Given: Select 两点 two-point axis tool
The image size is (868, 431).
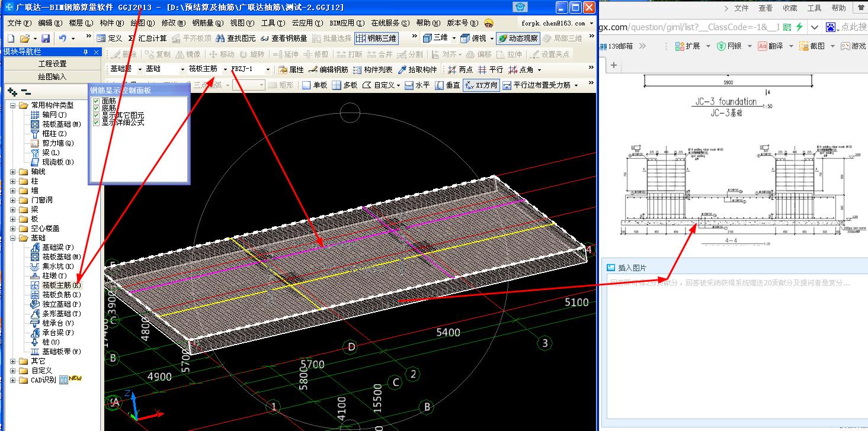Looking at the screenshot, I should click(460, 69).
